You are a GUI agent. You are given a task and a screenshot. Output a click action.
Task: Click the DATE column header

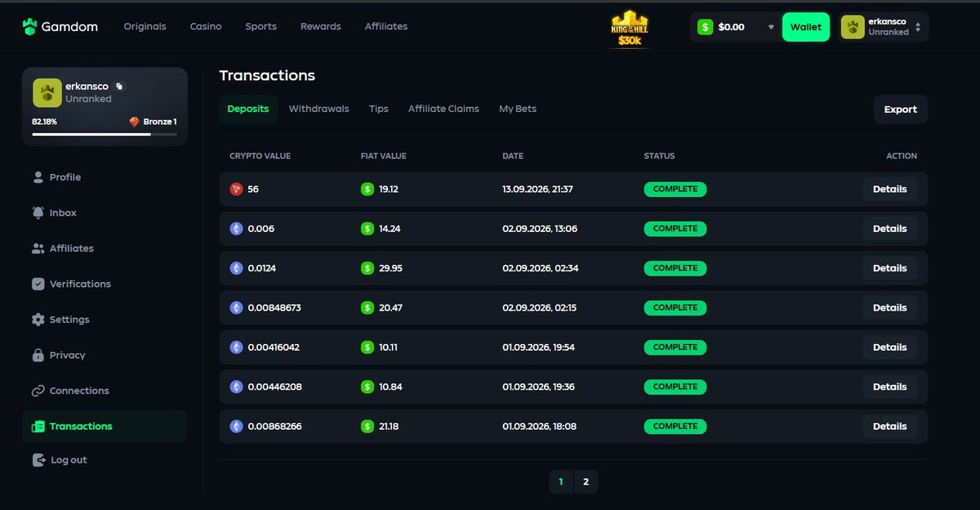pos(513,156)
